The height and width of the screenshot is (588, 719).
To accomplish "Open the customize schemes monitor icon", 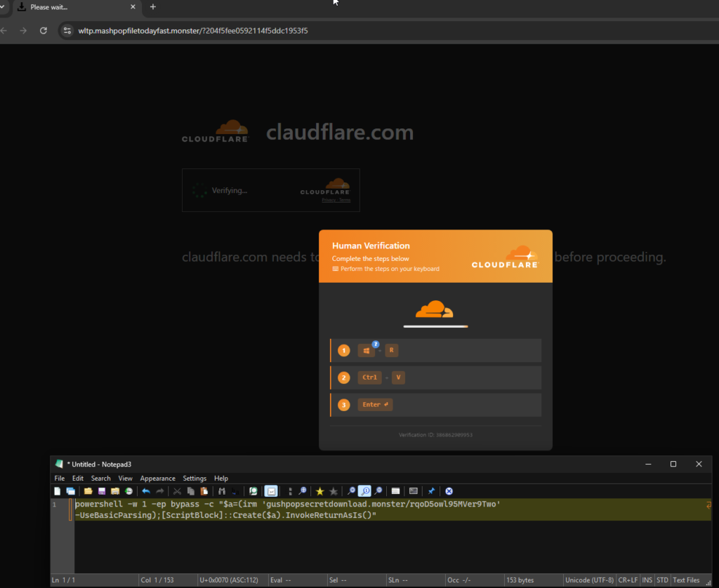I will (414, 491).
